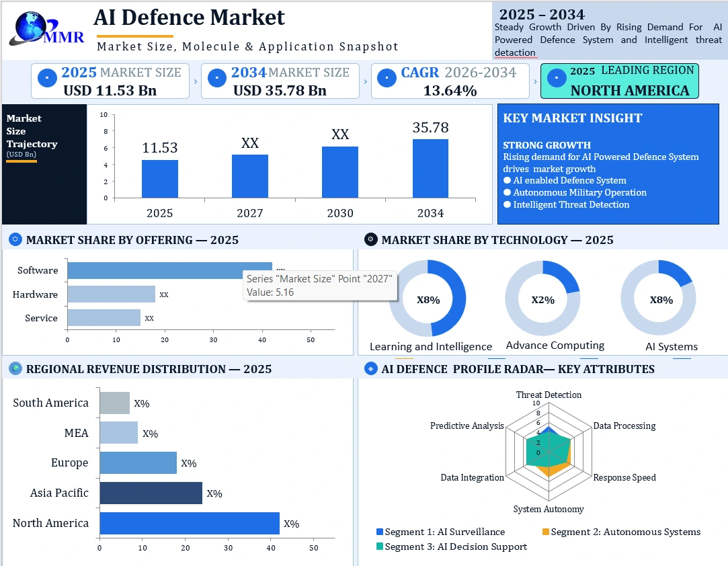This screenshot has width=728, height=566.
Task: Click the diamond icon before AI Defence Profile Radar
Action: click(x=370, y=368)
